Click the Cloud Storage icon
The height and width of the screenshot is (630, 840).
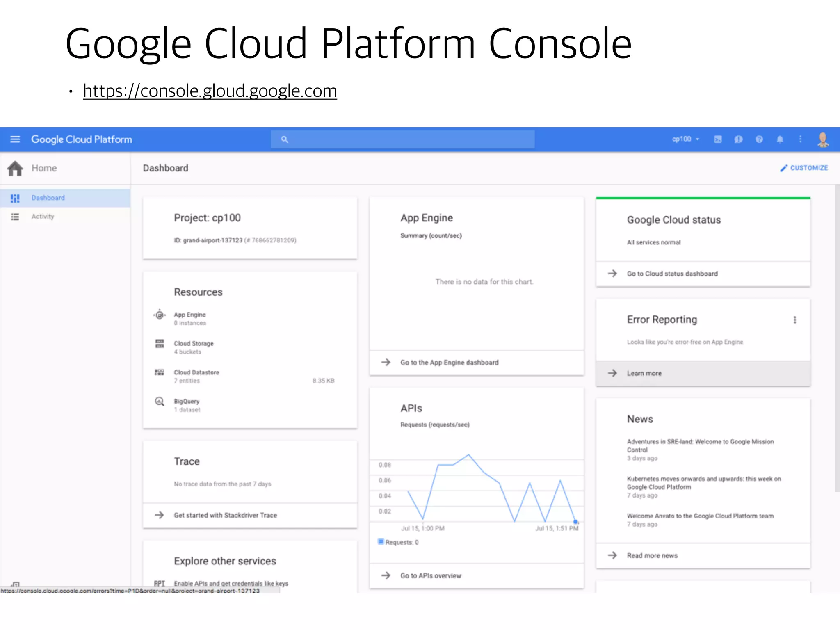160,343
